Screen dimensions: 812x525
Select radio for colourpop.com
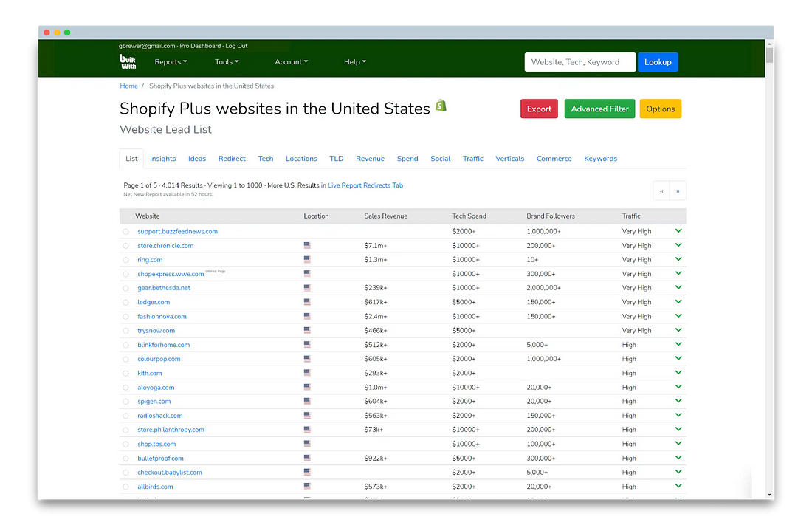click(125, 359)
